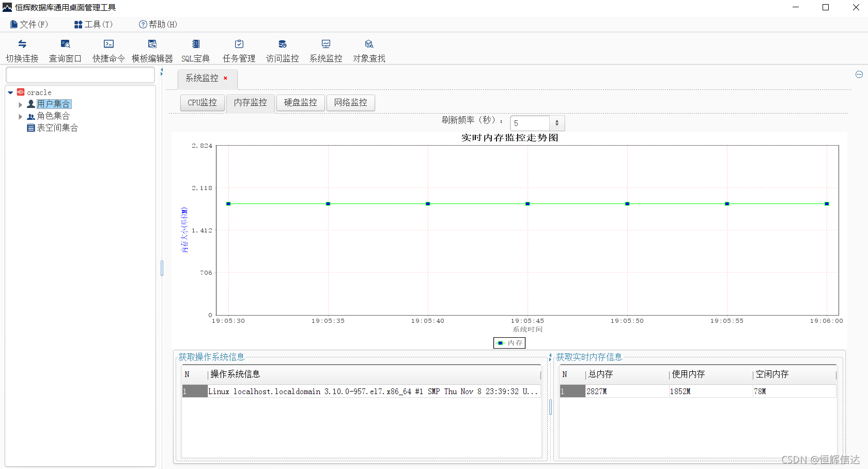Click the 表空间集合 table icon
The height and width of the screenshot is (469, 868).
click(x=30, y=128)
